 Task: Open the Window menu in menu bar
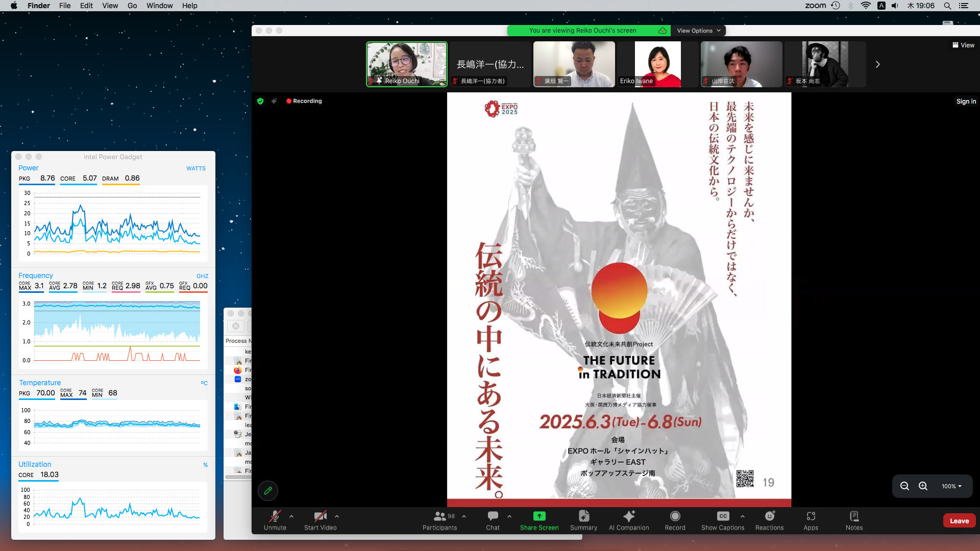[x=159, y=6]
